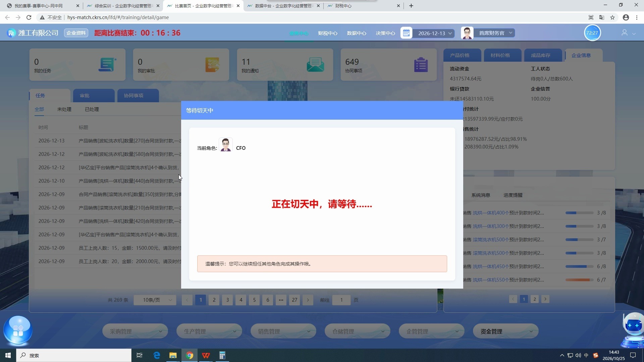The image size is (644, 362).
Task: Open the 10条/页 page size dropdown
Action: point(155,300)
